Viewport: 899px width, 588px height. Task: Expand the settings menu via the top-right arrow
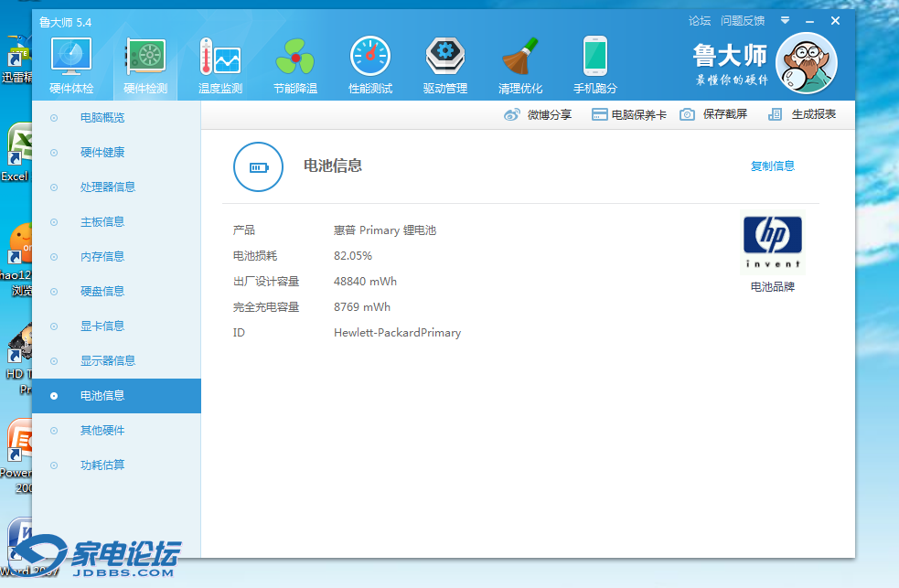[785, 19]
